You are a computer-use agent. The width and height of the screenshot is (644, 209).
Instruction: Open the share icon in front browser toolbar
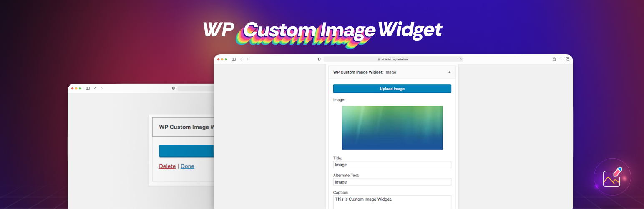pyautogui.click(x=554, y=59)
